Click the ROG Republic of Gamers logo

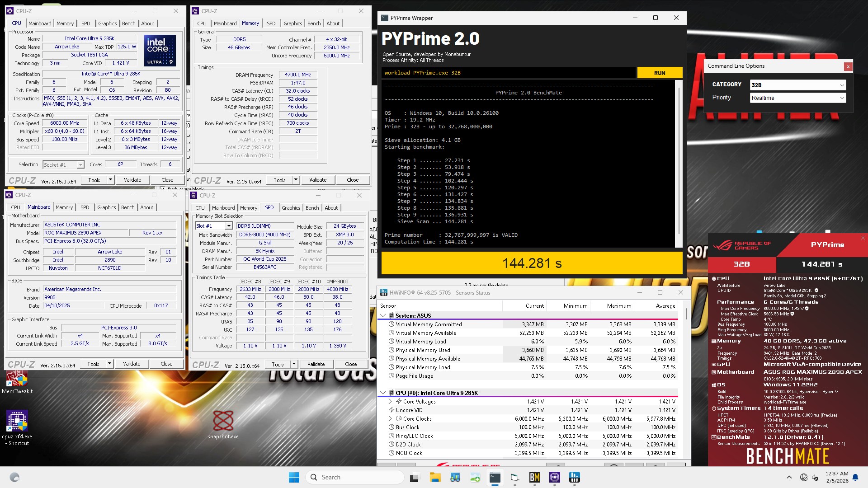click(x=742, y=245)
